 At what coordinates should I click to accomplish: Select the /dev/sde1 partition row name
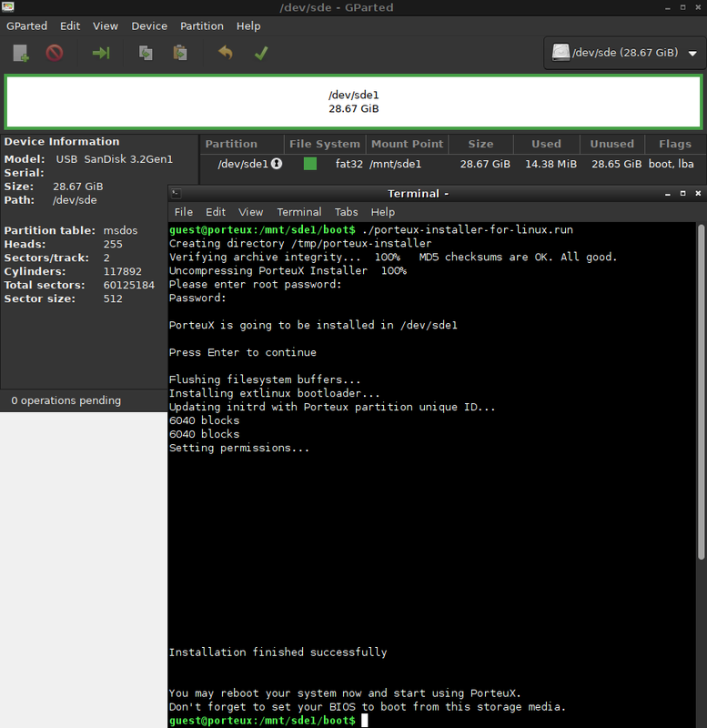coord(243,164)
